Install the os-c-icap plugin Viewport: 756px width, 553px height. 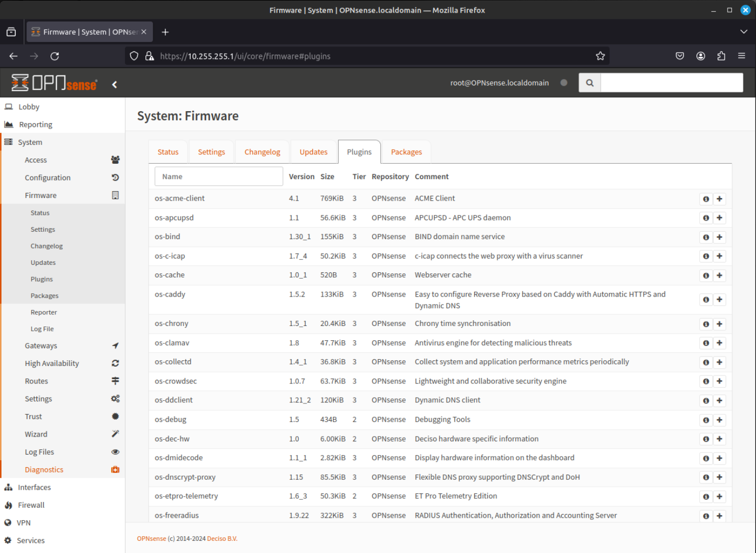tap(719, 256)
